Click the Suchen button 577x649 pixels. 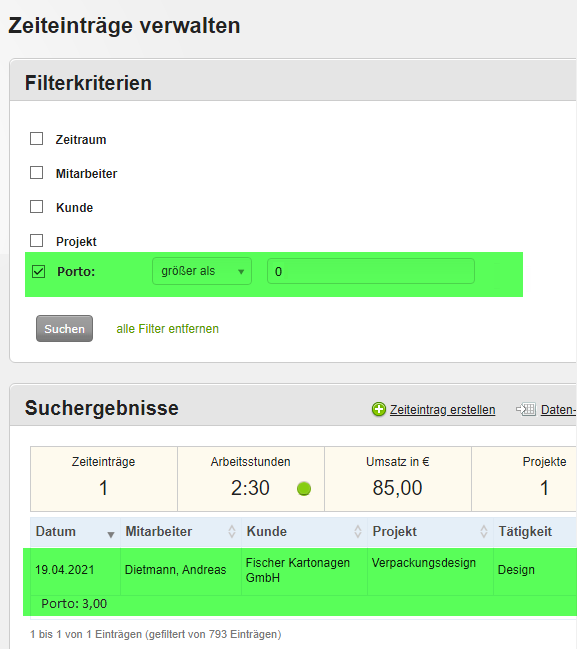[64, 329]
